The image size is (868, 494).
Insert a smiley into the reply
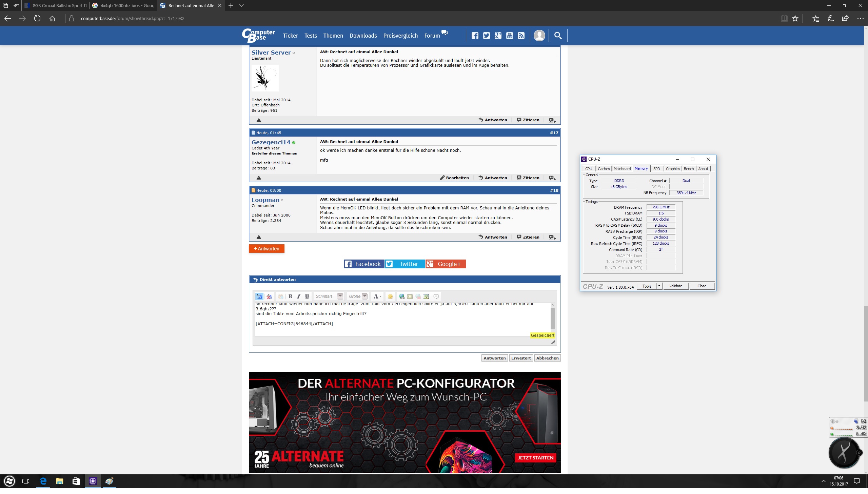point(390,296)
